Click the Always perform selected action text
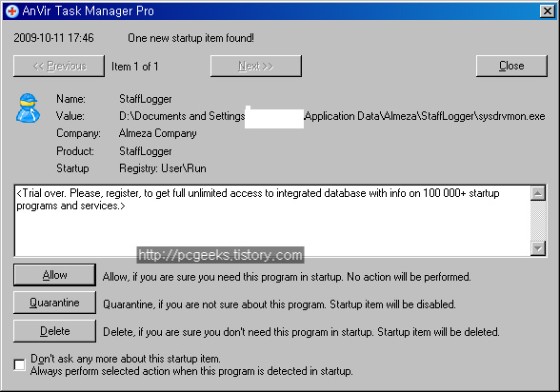 191,371
